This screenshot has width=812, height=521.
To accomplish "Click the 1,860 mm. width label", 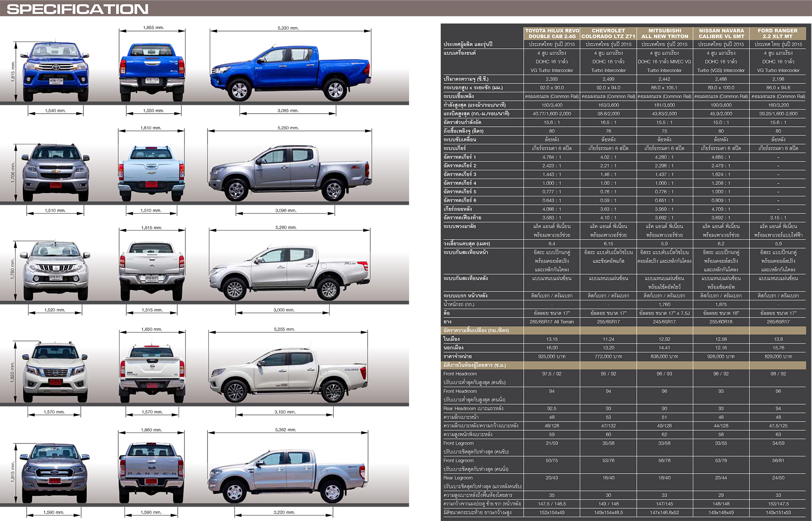I will coord(152,430).
